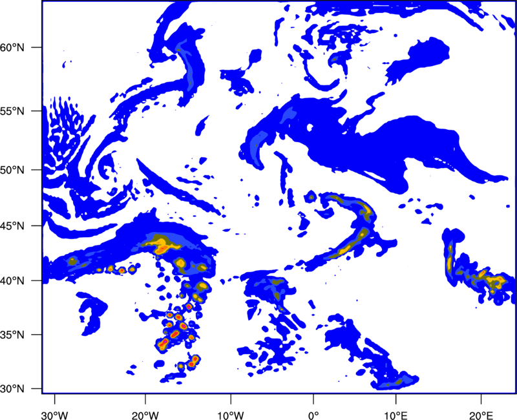
Task: Click the 60°N latitude label
Action: (x=12, y=48)
